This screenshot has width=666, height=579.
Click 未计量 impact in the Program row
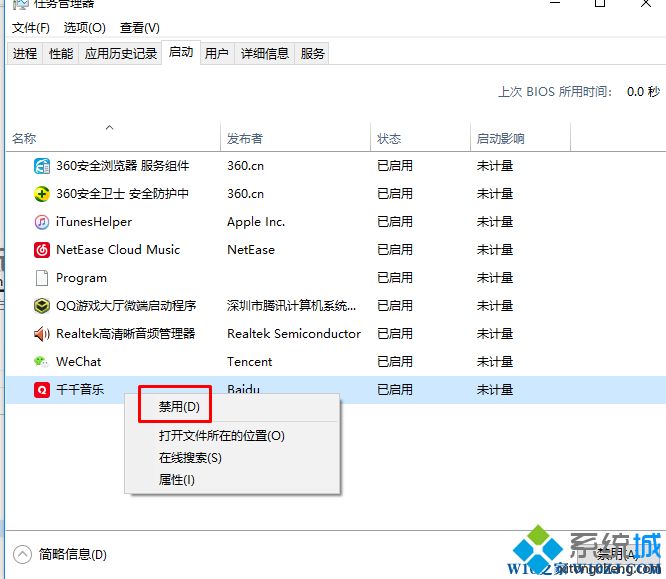click(x=495, y=278)
